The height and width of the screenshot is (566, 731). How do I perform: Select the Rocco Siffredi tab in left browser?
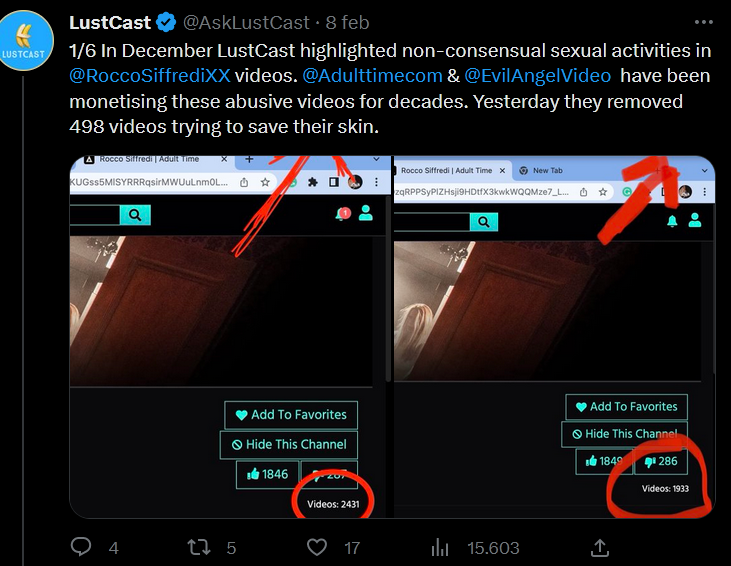[x=148, y=160]
